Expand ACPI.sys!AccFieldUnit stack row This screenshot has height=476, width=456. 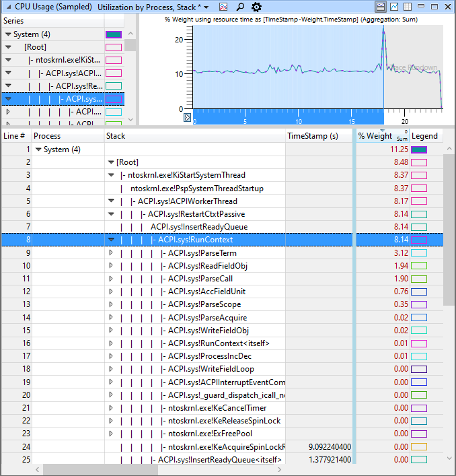tap(111, 291)
